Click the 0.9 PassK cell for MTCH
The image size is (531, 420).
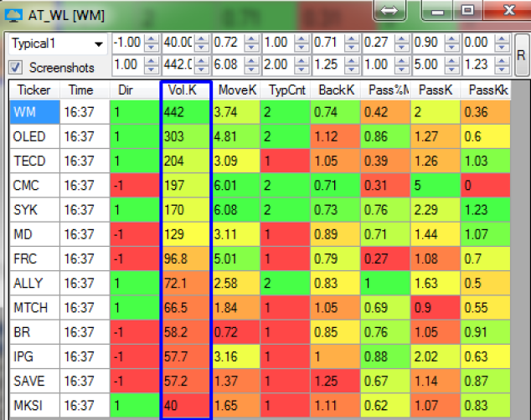tap(436, 308)
